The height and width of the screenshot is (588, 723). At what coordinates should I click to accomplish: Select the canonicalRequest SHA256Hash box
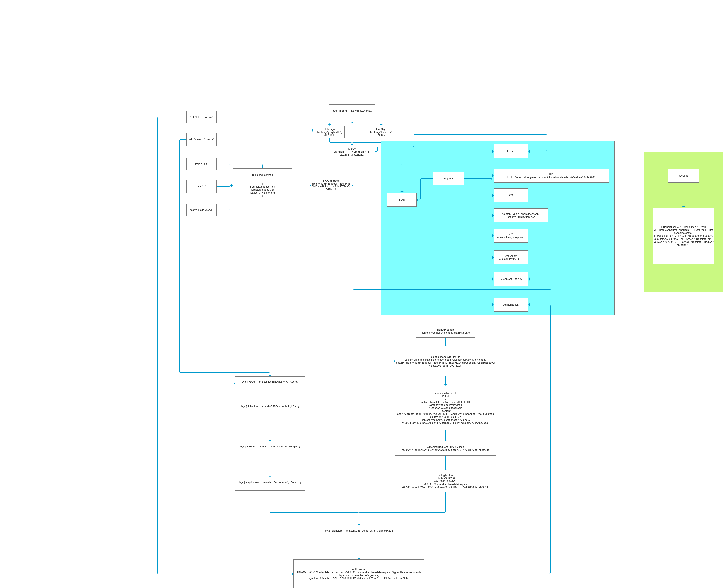(445, 448)
